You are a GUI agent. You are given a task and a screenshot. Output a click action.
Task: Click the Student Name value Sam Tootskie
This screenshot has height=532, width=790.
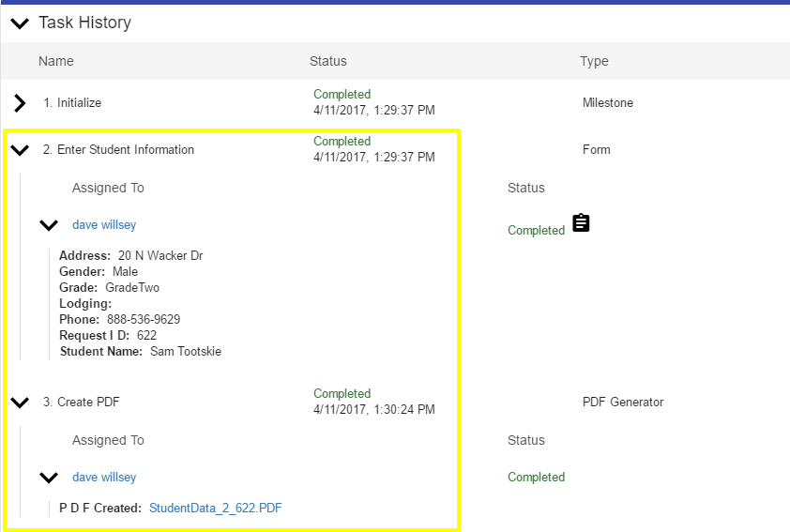(x=186, y=351)
